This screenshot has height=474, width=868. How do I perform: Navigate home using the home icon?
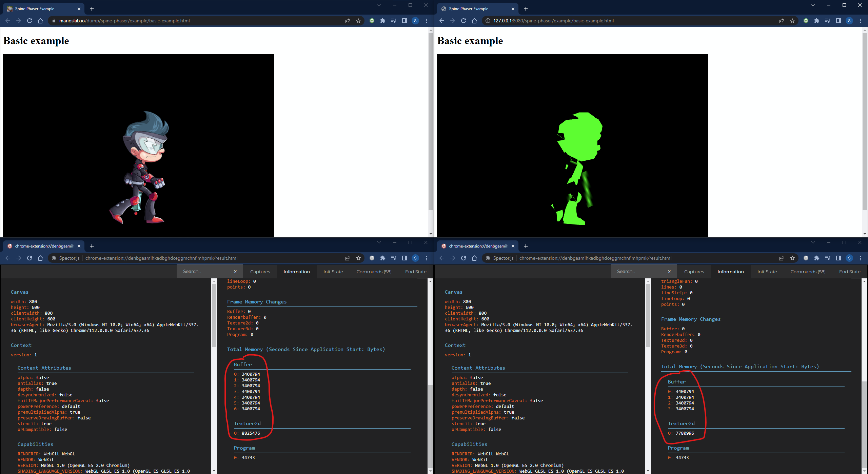[40, 21]
